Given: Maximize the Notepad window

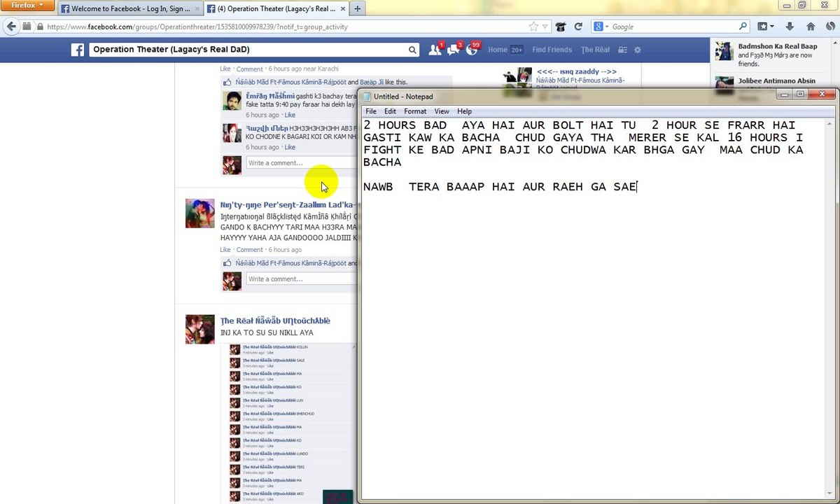Looking at the screenshot, I should [801, 94].
